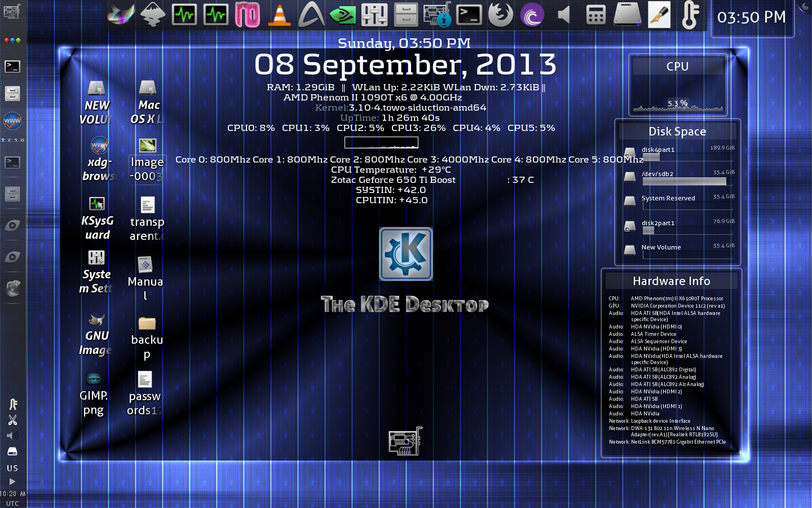Open the VLC media player launcher
The image size is (812, 508).
click(279, 15)
